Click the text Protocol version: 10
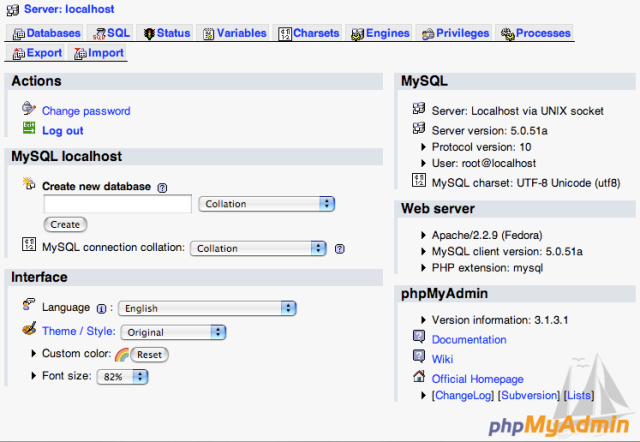Image resolution: width=640 pixels, height=442 pixels. [x=482, y=147]
